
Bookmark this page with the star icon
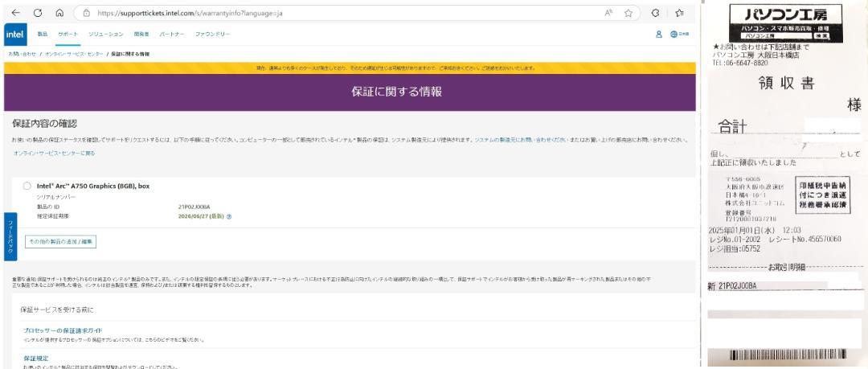point(628,13)
